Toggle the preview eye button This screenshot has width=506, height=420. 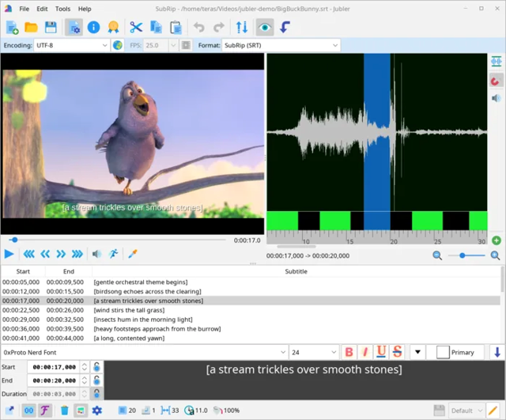point(265,27)
